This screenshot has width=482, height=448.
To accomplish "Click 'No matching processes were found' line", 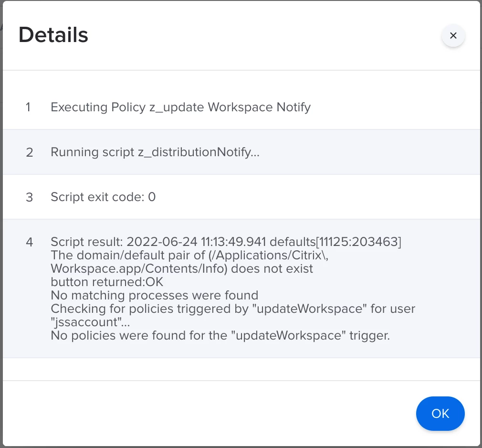I will coord(154,295).
